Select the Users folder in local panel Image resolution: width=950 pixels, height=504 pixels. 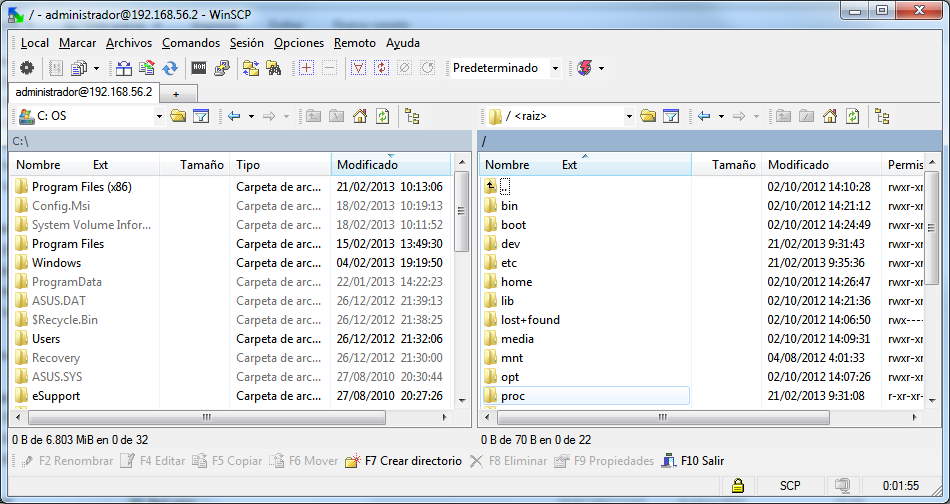click(x=46, y=339)
